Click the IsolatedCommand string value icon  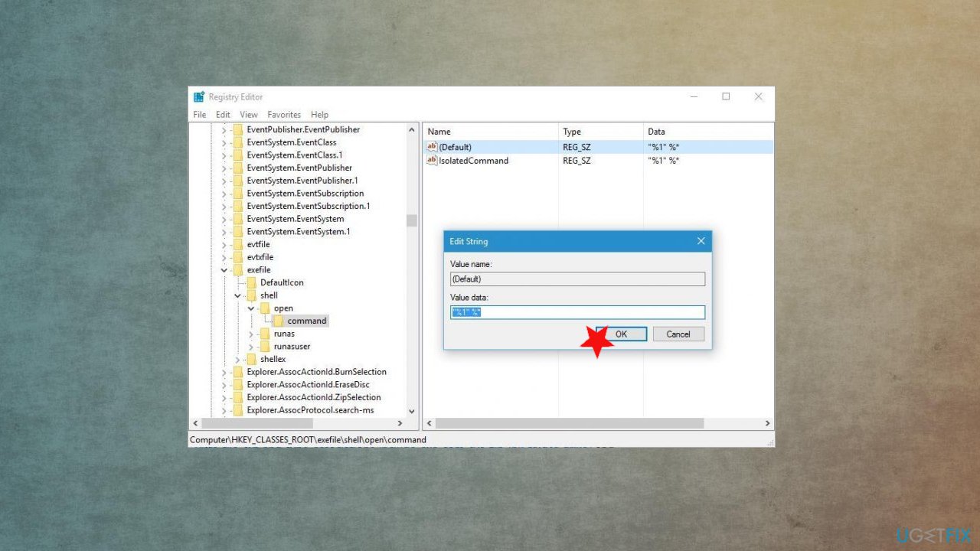432,161
